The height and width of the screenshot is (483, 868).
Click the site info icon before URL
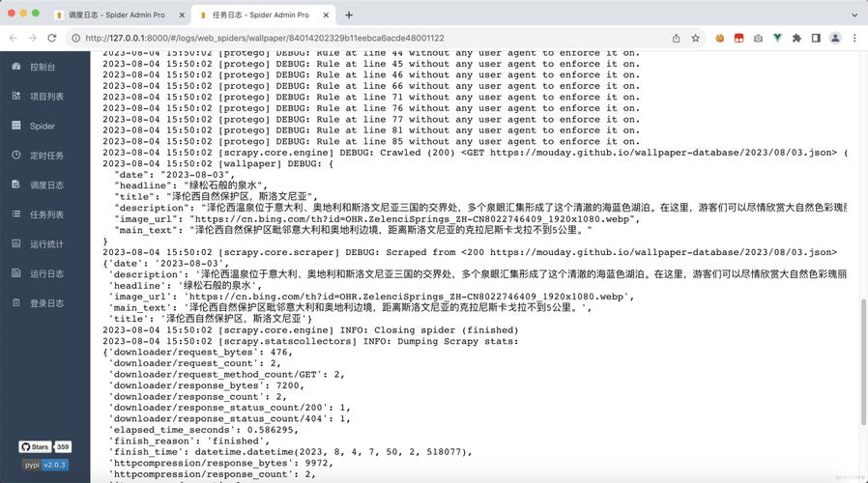pos(75,38)
